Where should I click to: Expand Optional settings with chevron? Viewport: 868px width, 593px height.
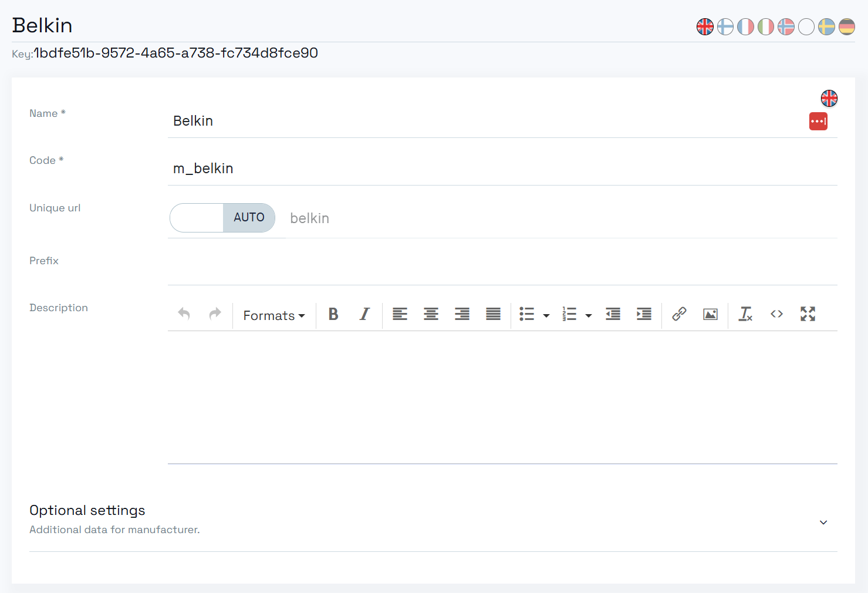pyautogui.click(x=823, y=522)
